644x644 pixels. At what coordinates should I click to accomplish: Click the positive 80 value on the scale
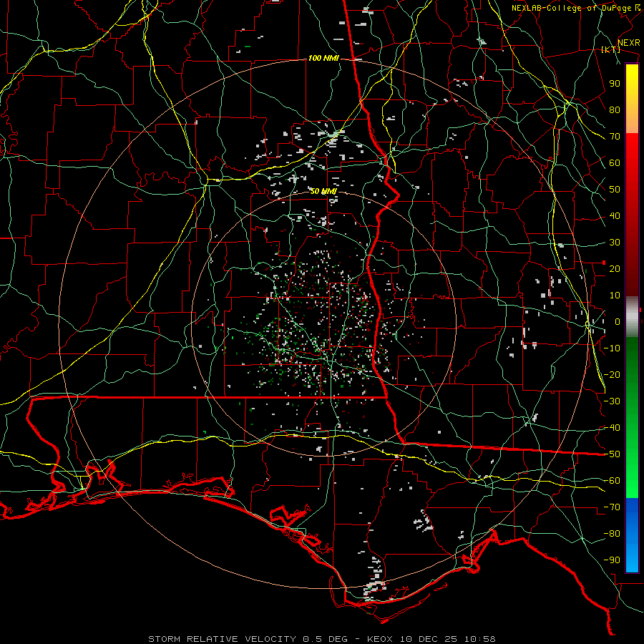tap(615, 110)
